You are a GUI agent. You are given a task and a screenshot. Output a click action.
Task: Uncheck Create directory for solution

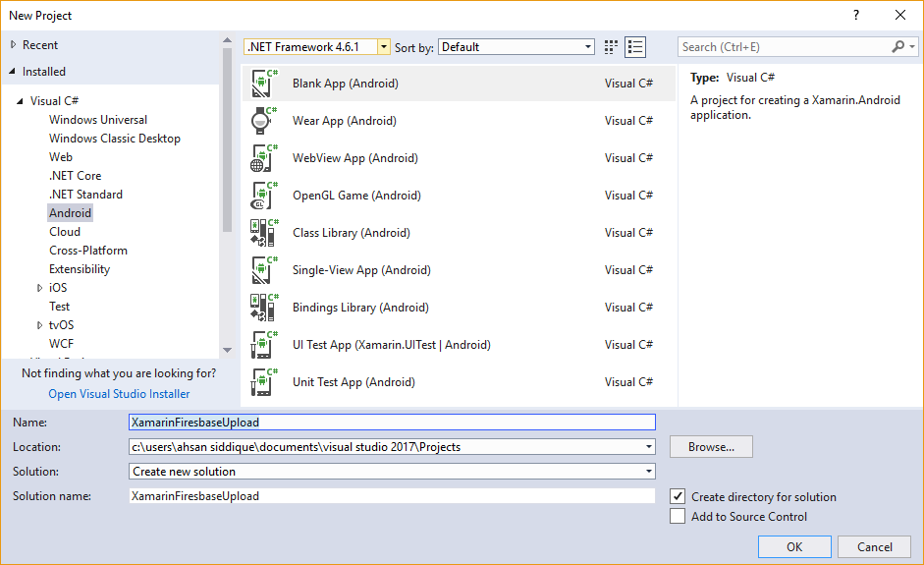pos(678,497)
